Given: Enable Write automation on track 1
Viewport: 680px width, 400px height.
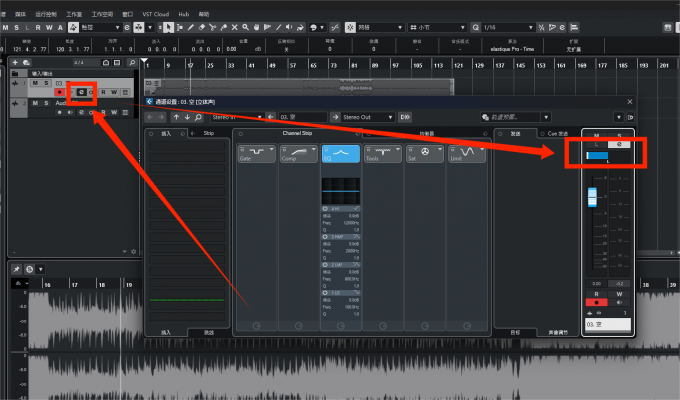Looking at the screenshot, I should (x=114, y=92).
